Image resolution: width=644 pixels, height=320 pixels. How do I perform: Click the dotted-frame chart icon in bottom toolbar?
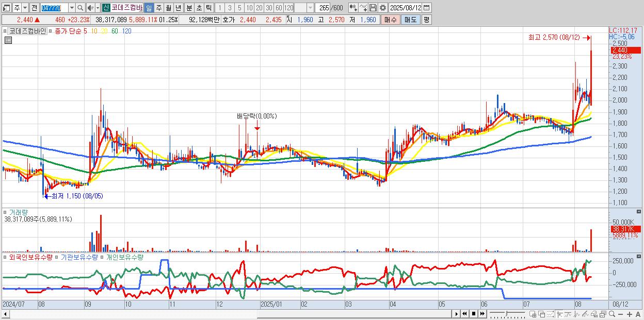click(550, 314)
